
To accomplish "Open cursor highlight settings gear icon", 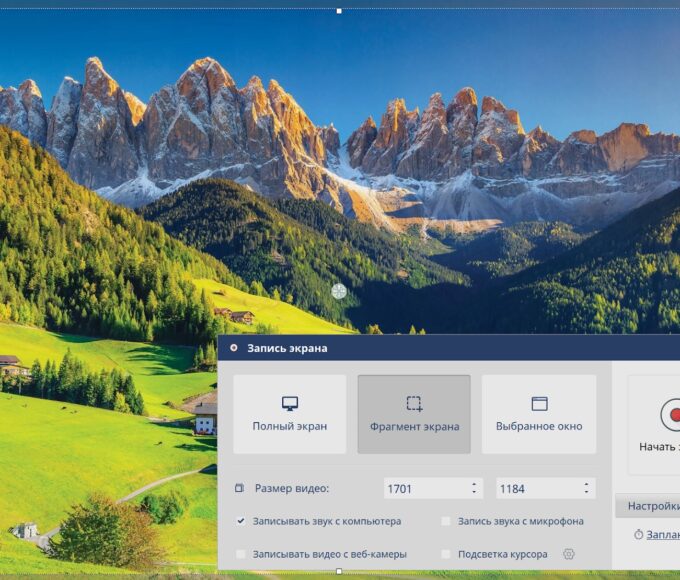I will [569, 554].
